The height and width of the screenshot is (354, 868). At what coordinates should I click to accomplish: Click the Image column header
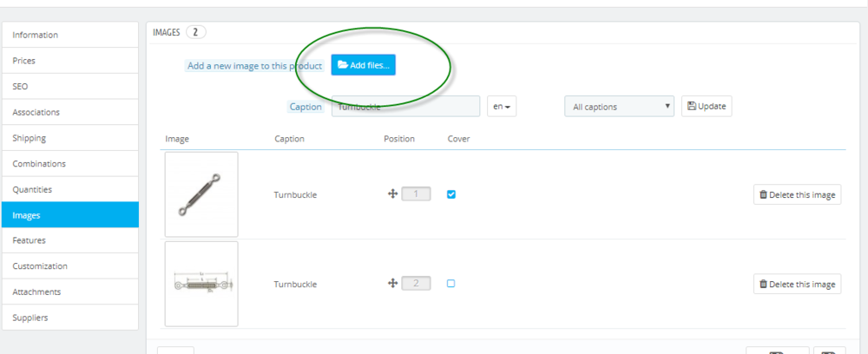[177, 139]
